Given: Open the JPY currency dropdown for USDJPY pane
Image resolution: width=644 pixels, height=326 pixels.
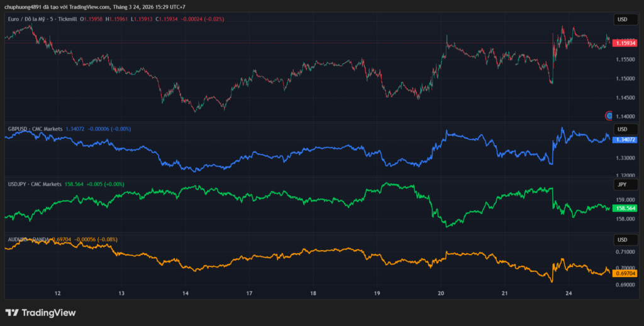Looking at the screenshot, I should pyautogui.click(x=622, y=185).
